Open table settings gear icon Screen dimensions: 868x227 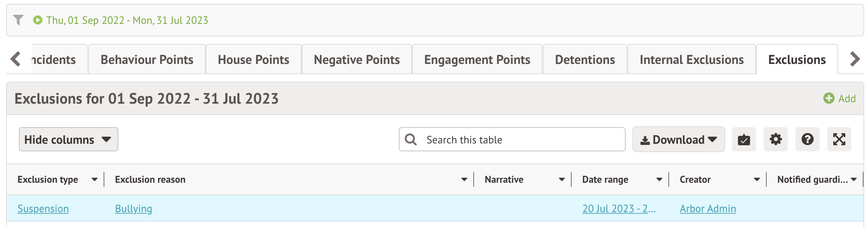[775, 140]
